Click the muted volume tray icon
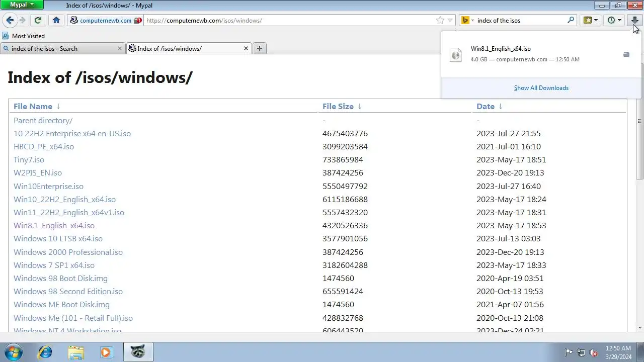 coord(593,352)
